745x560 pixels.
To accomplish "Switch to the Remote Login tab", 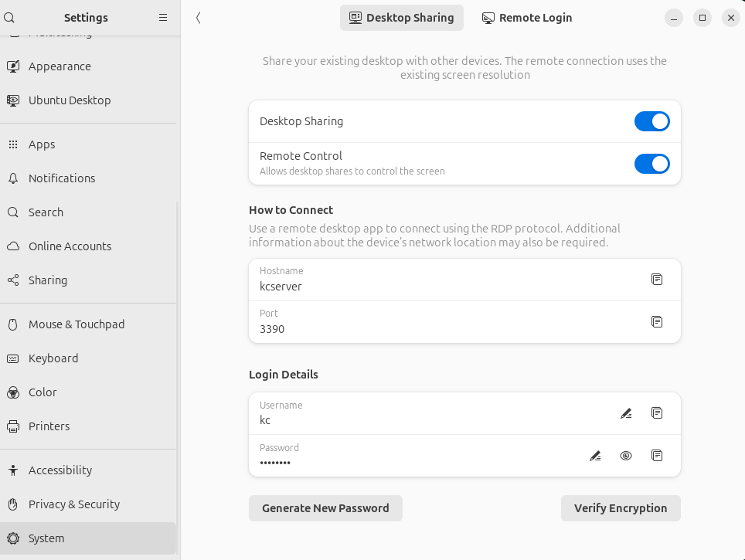I will [527, 18].
